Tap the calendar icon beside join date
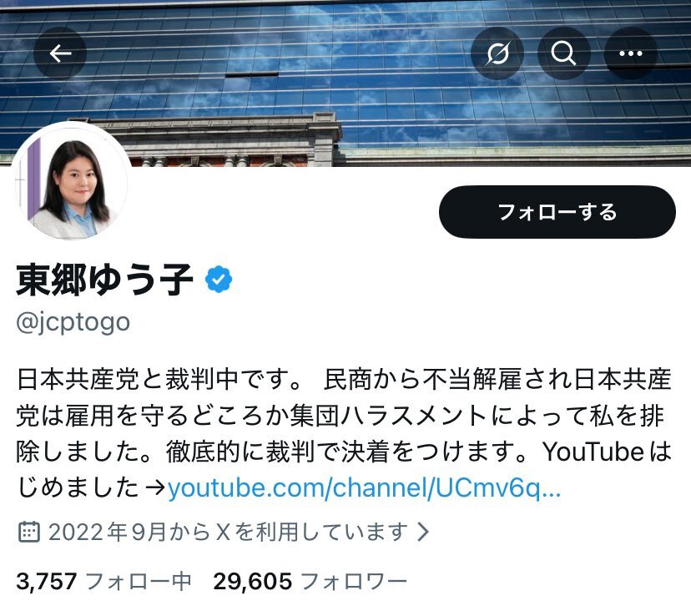The image size is (691, 616). (29, 532)
